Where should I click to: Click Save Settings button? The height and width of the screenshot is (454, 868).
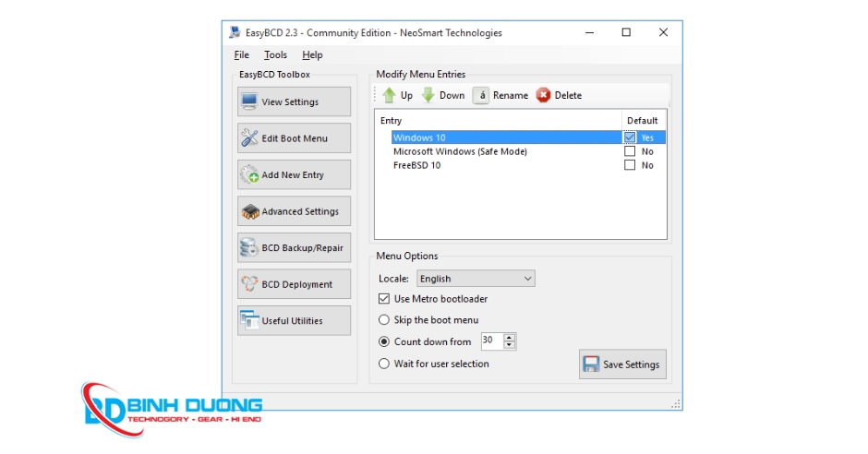pyautogui.click(x=622, y=364)
